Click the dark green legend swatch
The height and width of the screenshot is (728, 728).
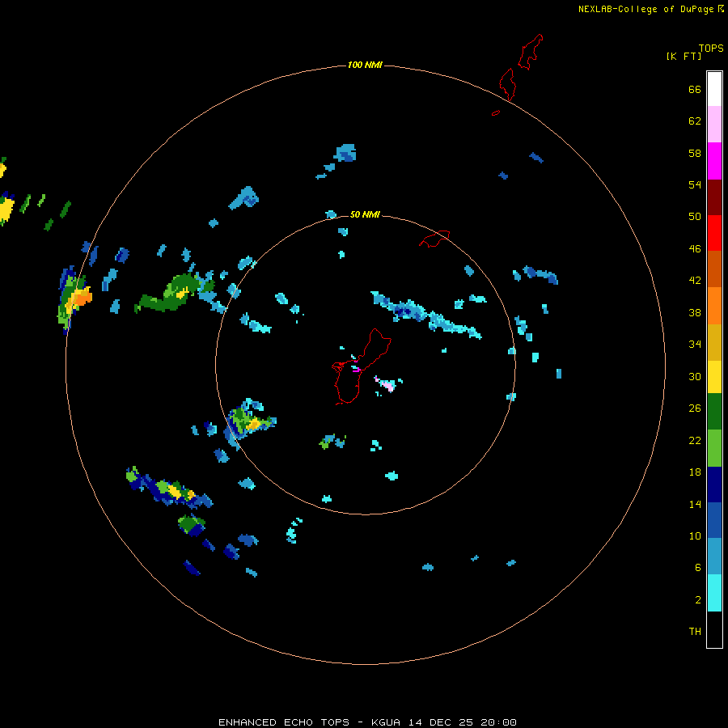[x=714, y=412]
